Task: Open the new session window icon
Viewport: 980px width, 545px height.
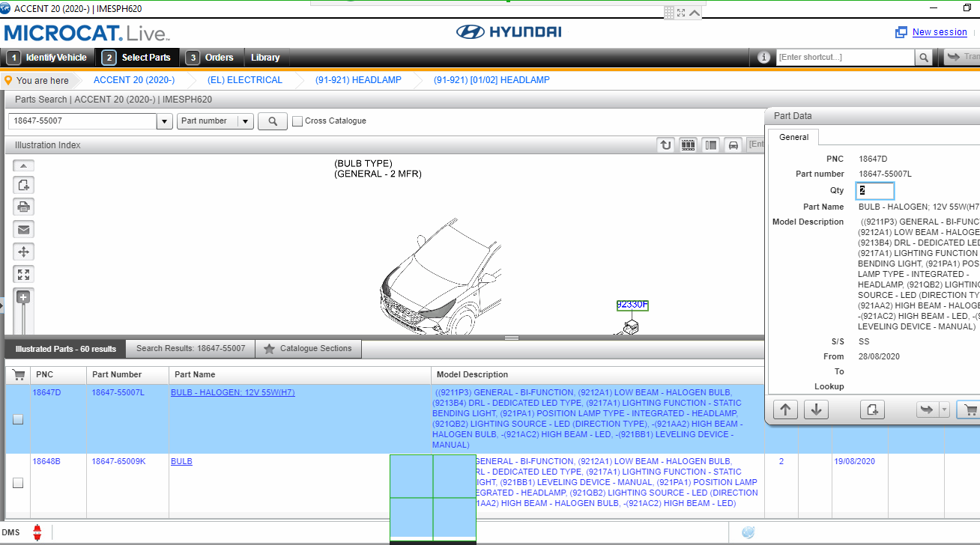Action: pyautogui.click(x=901, y=32)
